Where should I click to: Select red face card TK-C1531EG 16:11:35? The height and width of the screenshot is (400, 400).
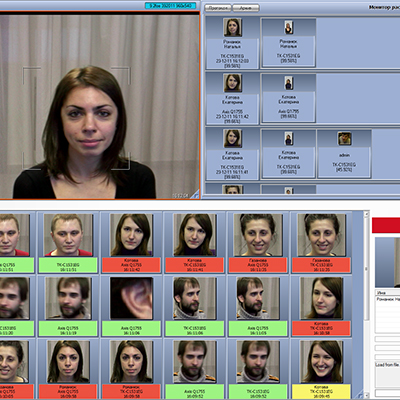click(321, 243)
